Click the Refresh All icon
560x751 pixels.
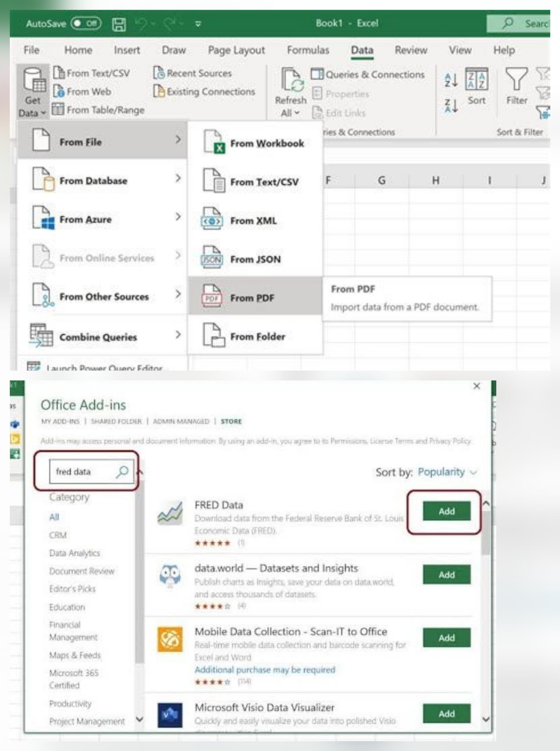point(292,80)
